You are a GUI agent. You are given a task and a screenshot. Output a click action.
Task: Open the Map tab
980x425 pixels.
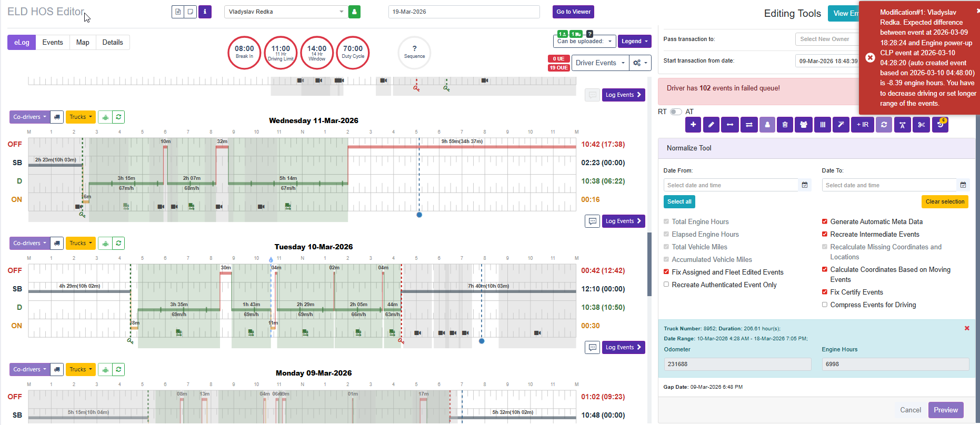[x=83, y=43]
